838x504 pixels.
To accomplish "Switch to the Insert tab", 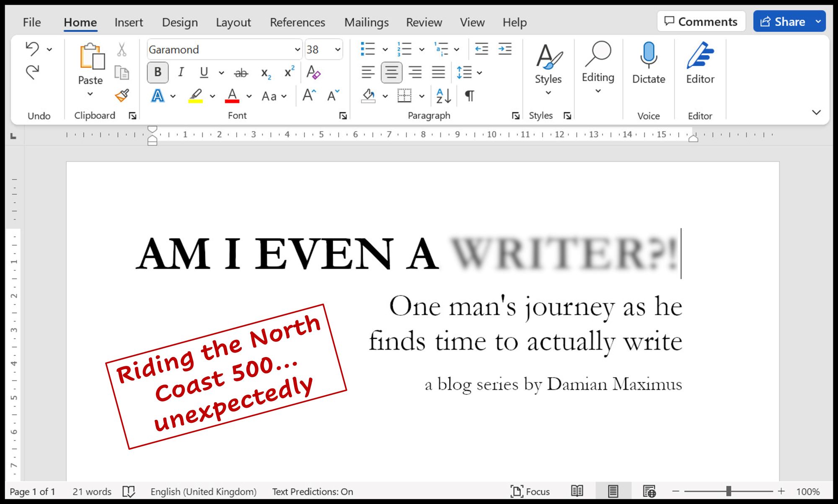I will [129, 22].
